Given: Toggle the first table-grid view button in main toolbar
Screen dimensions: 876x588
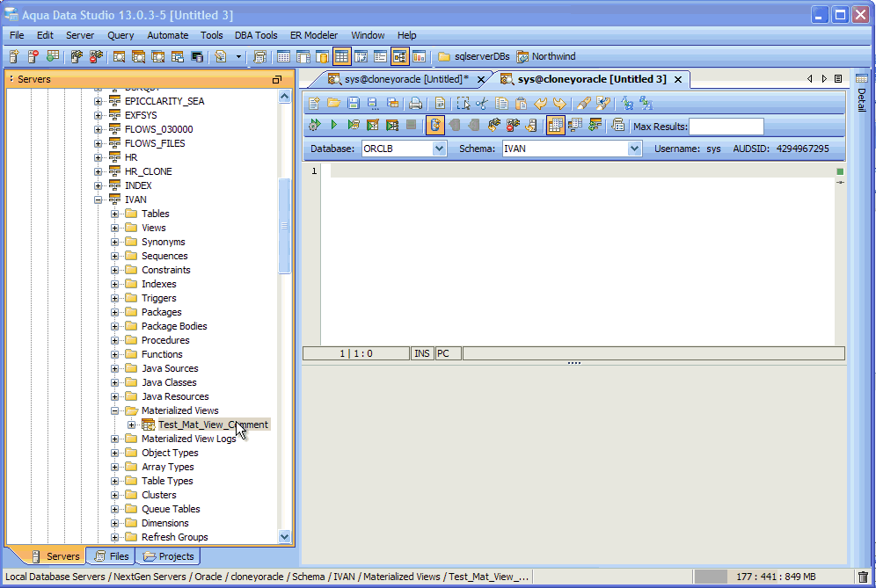Looking at the screenshot, I should (283, 56).
